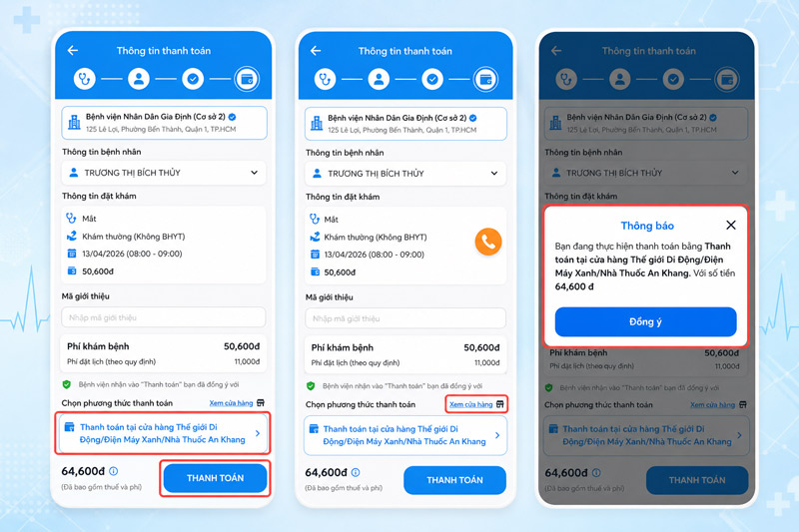Tap the checkmark step icon in left screen

tap(193, 79)
